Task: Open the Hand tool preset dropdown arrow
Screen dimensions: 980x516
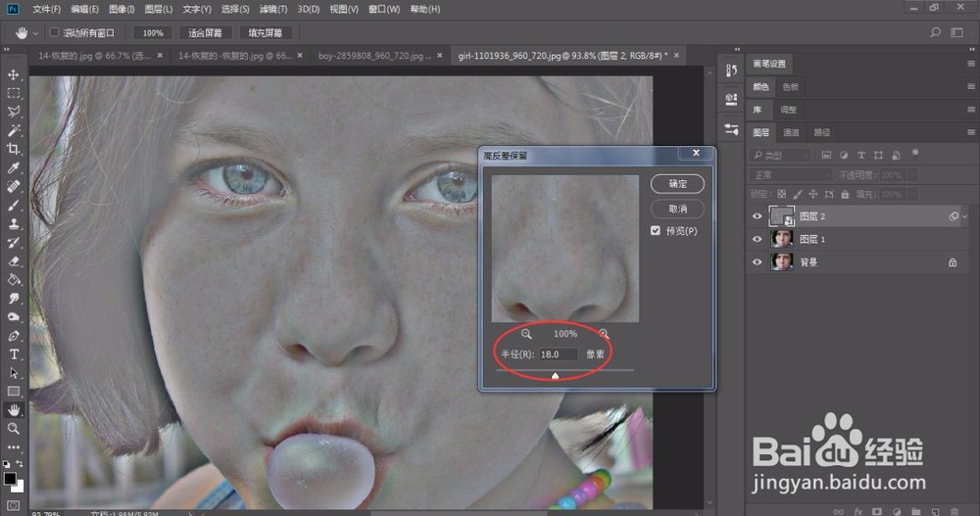Action: (x=35, y=33)
